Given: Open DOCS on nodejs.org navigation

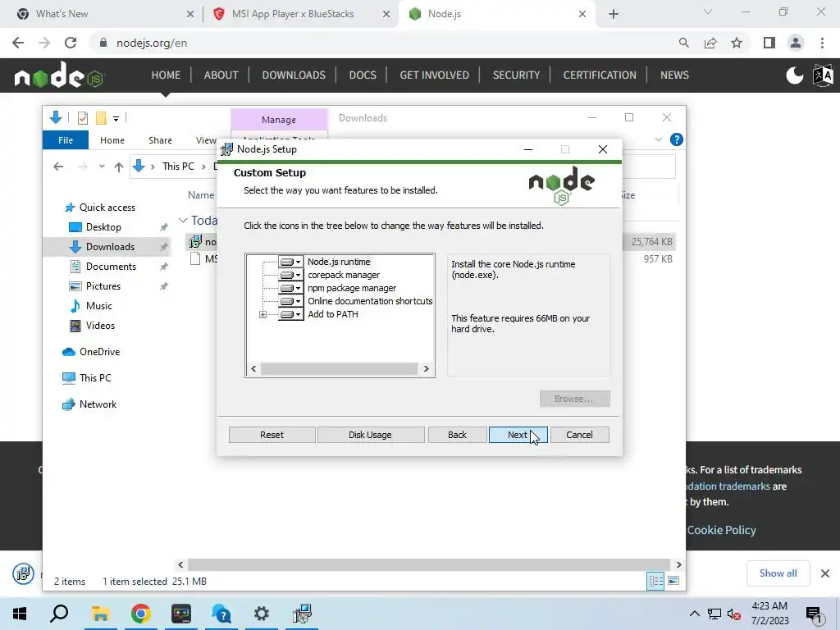Looking at the screenshot, I should pyautogui.click(x=363, y=75).
